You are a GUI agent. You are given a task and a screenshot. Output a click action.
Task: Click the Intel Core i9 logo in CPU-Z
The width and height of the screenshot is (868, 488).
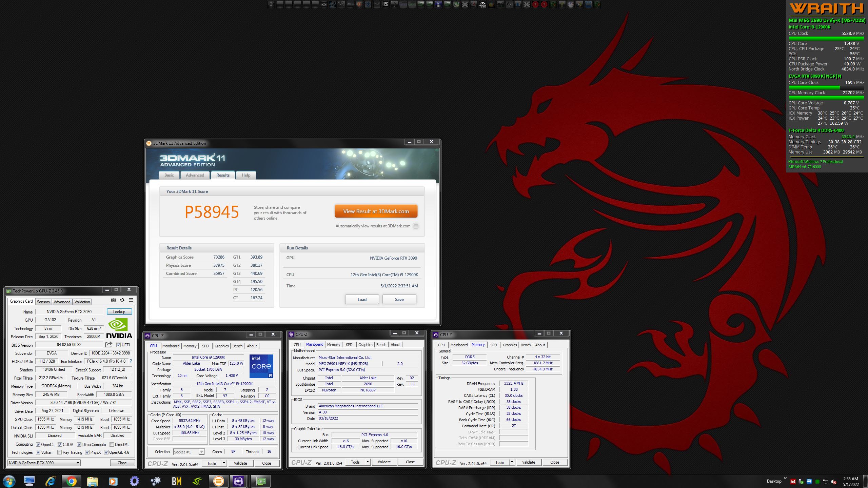(261, 366)
